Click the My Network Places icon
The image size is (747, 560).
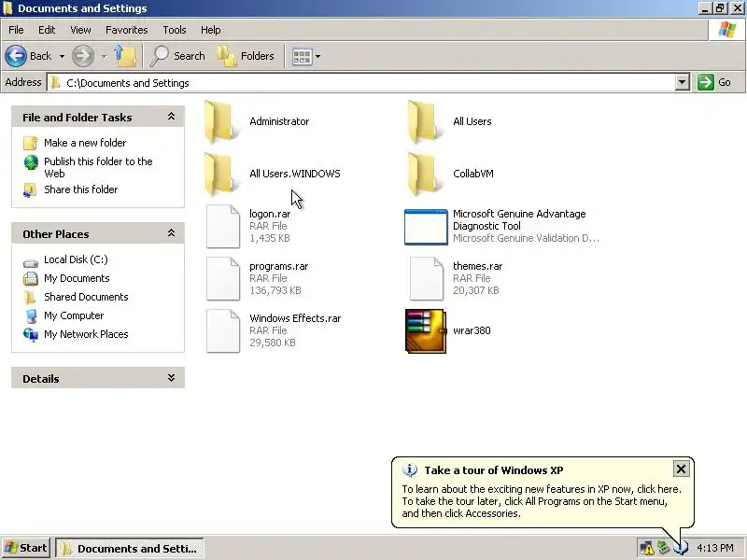point(31,334)
